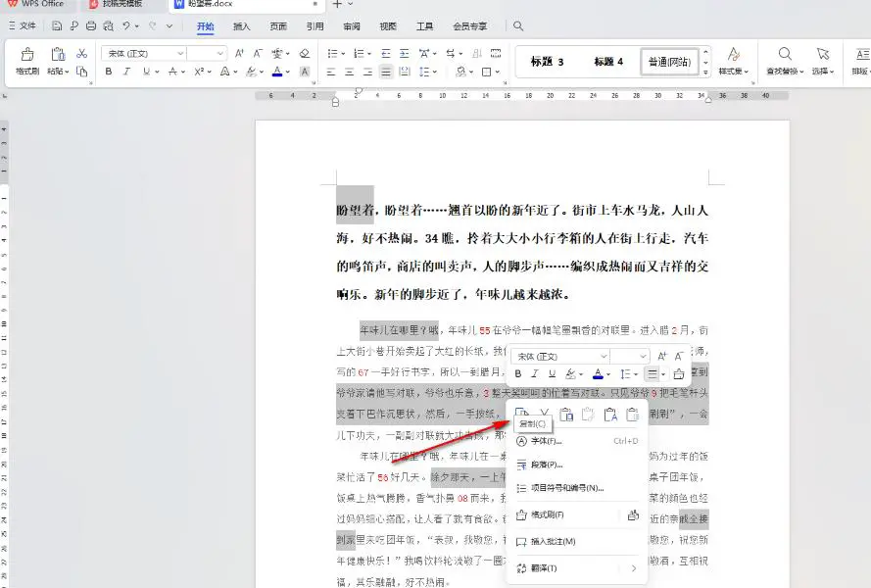Decrease font size with ribbon A- icon
The height and width of the screenshot is (588, 871).
pyautogui.click(x=258, y=53)
